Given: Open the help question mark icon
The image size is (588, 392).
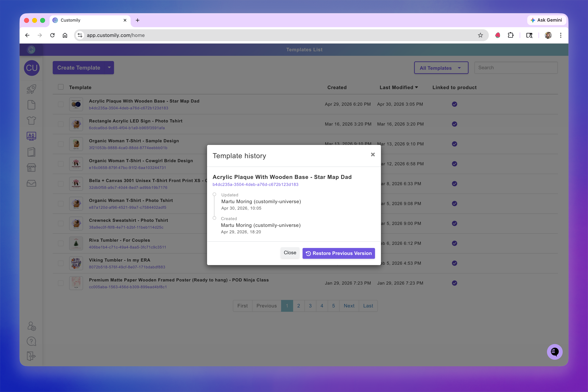Looking at the screenshot, I should [x=31, y=341].
